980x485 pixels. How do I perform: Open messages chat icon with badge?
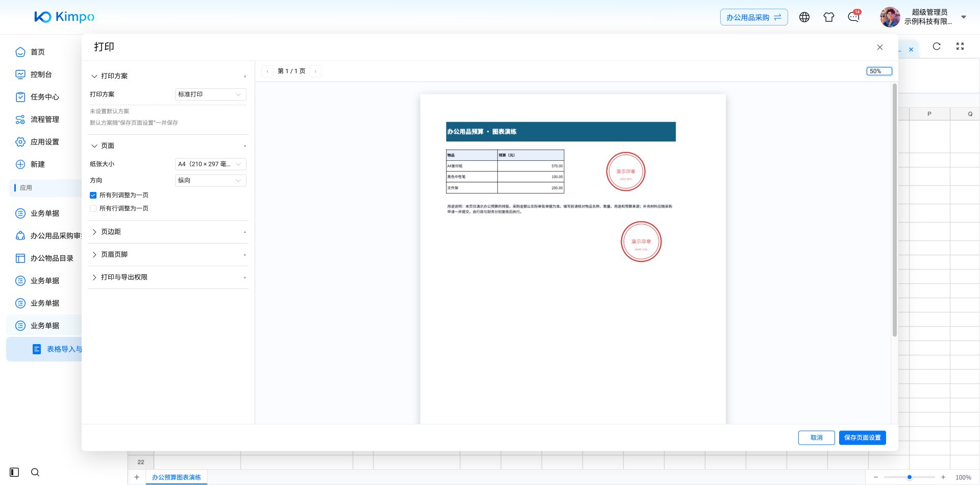[854, 17]
